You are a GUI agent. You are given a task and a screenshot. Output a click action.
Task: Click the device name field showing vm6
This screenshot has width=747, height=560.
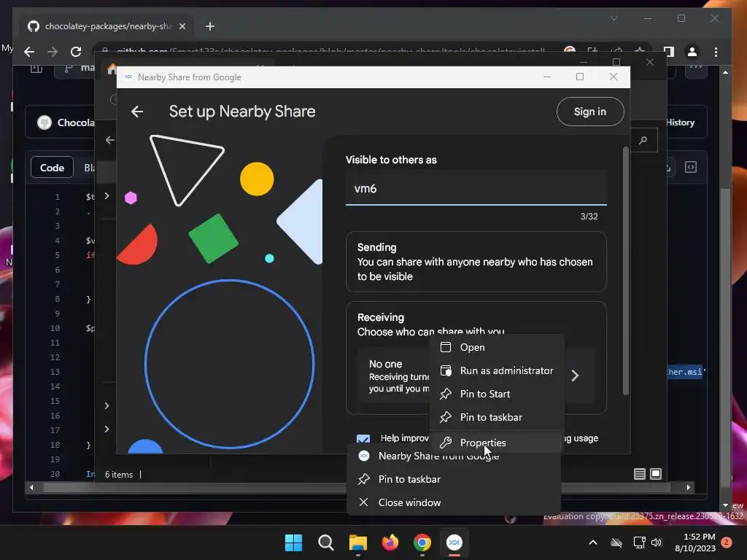[476, 189]
